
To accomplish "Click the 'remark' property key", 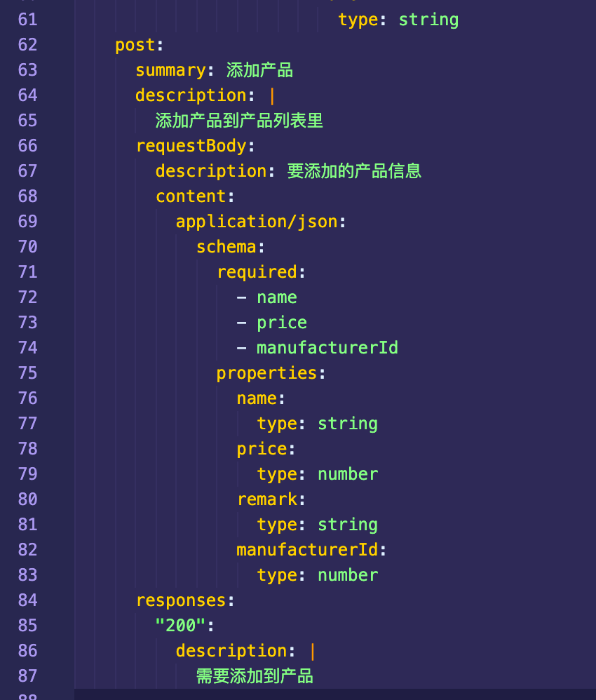I will (267, 499).
